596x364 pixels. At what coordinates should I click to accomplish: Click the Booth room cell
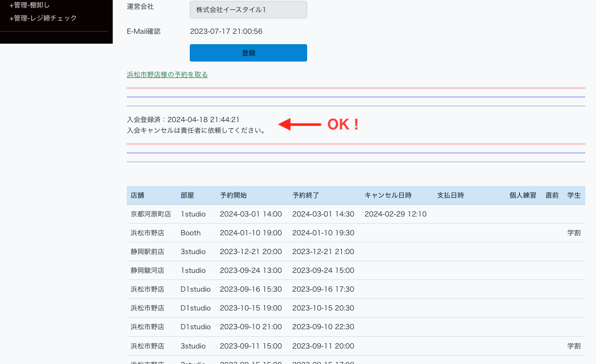(x=190, y=233)
